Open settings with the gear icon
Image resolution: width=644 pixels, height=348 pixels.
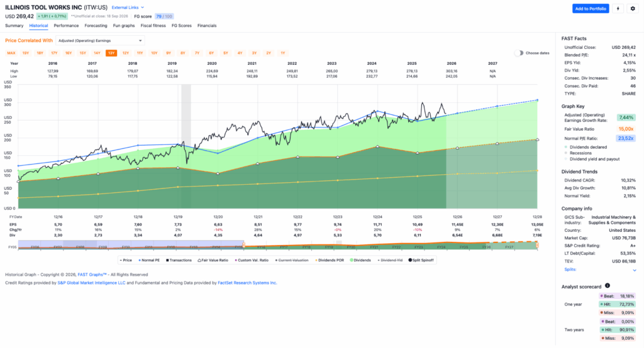coord(633,9)
